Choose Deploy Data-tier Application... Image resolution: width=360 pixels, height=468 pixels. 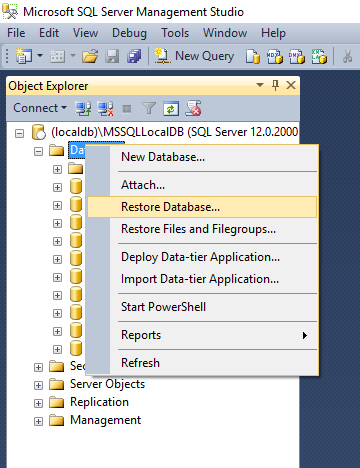pos(200,257)
